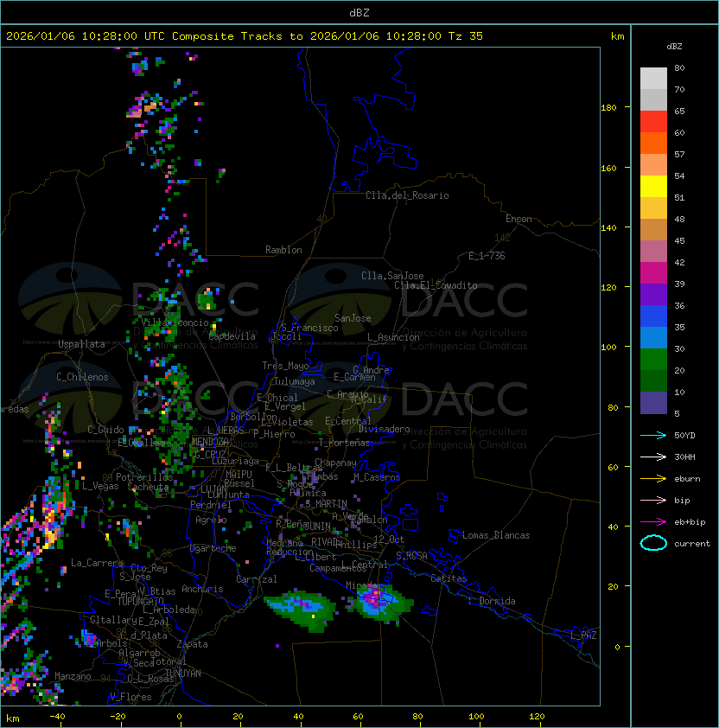
Task: Pick the red swatch in dBZ legend
Action: tap(653, 122)
